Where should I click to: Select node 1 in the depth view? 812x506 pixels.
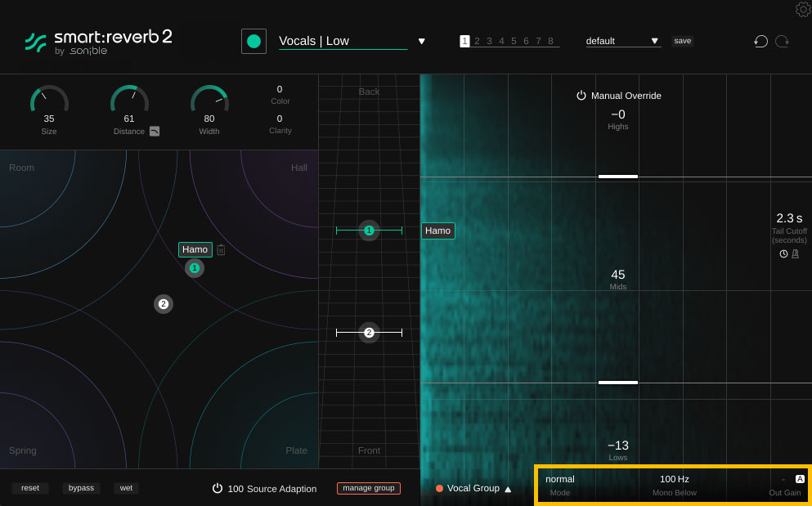coord(370,231)
